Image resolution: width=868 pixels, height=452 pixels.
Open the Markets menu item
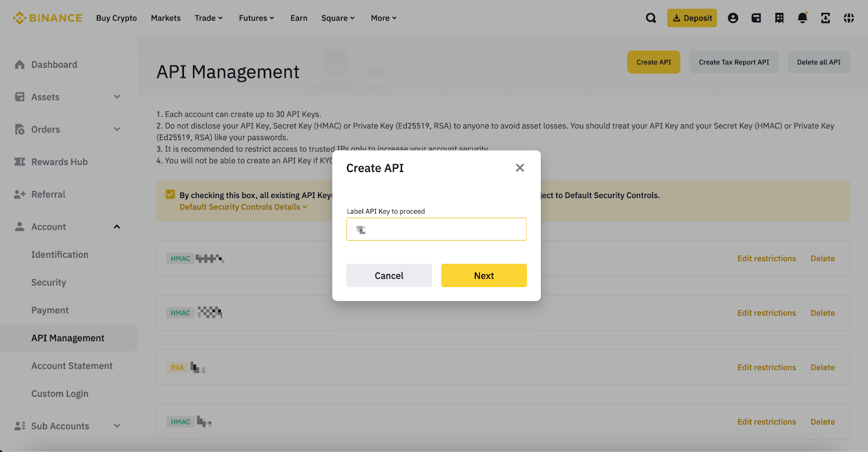coord(165,18)
